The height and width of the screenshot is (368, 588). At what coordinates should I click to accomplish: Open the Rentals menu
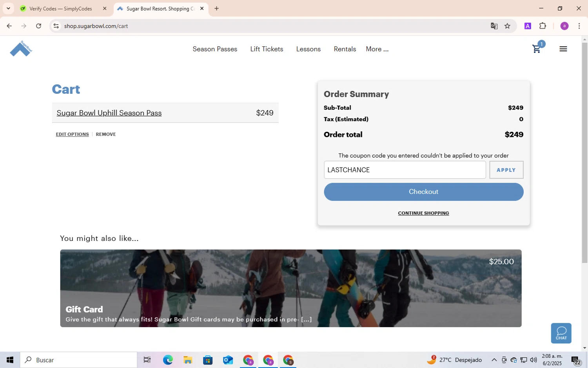(x=345, y=49)
